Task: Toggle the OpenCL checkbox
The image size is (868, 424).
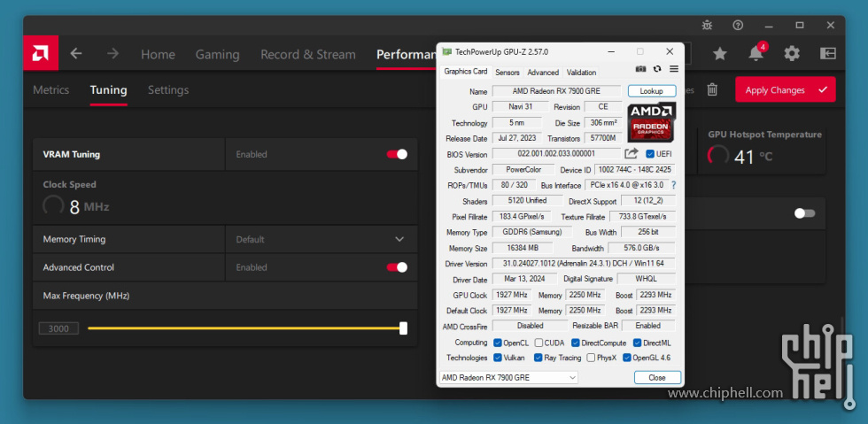Action: [497, 343]
